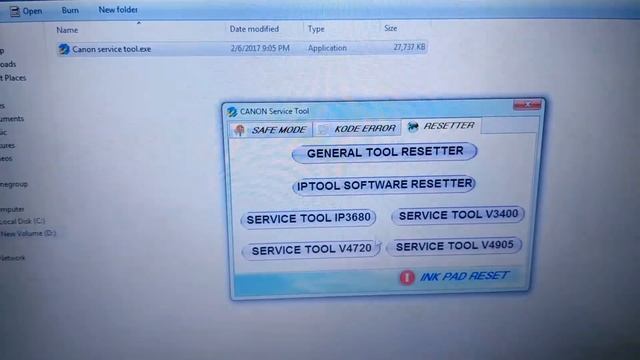Close the CANON Service Tool window
The width and height of the screenshot is (640, 360).
(527, 105)
